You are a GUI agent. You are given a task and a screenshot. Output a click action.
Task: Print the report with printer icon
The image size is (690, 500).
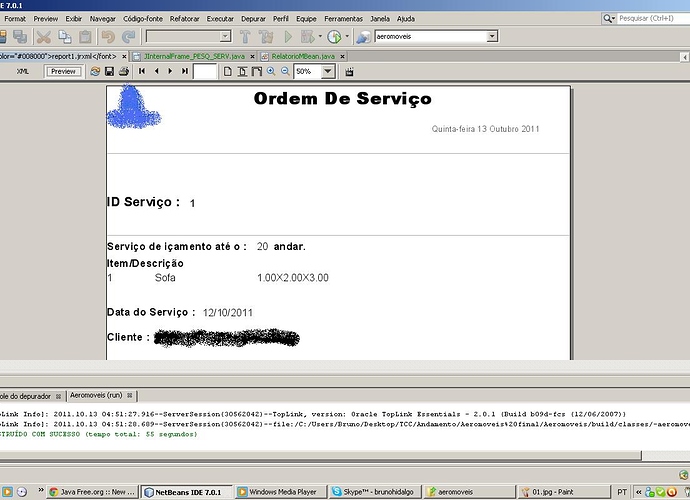(x=124, y=71)
